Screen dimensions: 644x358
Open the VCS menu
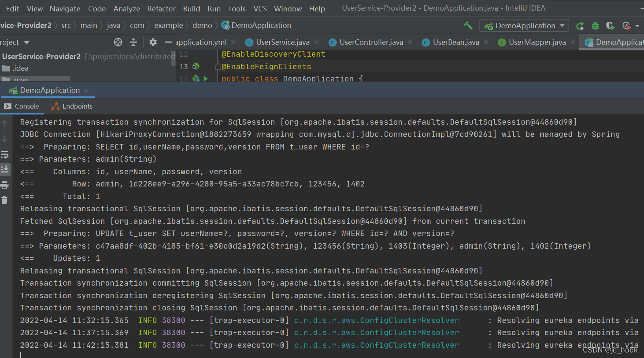tap(260, 9)
